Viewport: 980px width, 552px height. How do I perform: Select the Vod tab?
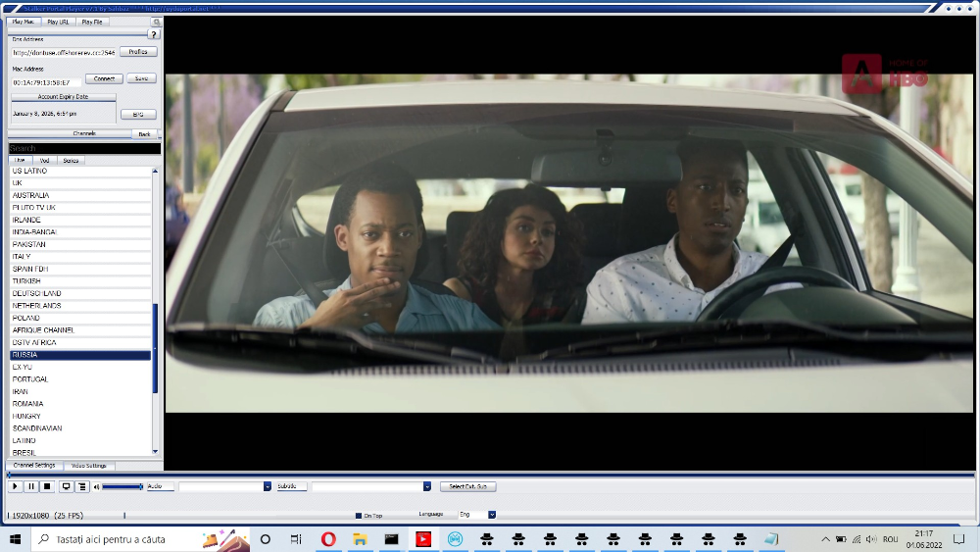point(44,161)
